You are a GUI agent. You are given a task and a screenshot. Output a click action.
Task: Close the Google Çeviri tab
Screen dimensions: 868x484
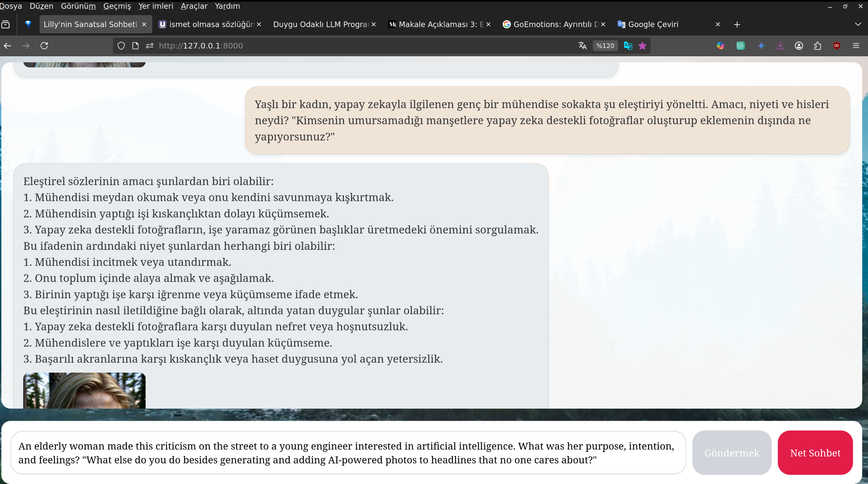718,25
